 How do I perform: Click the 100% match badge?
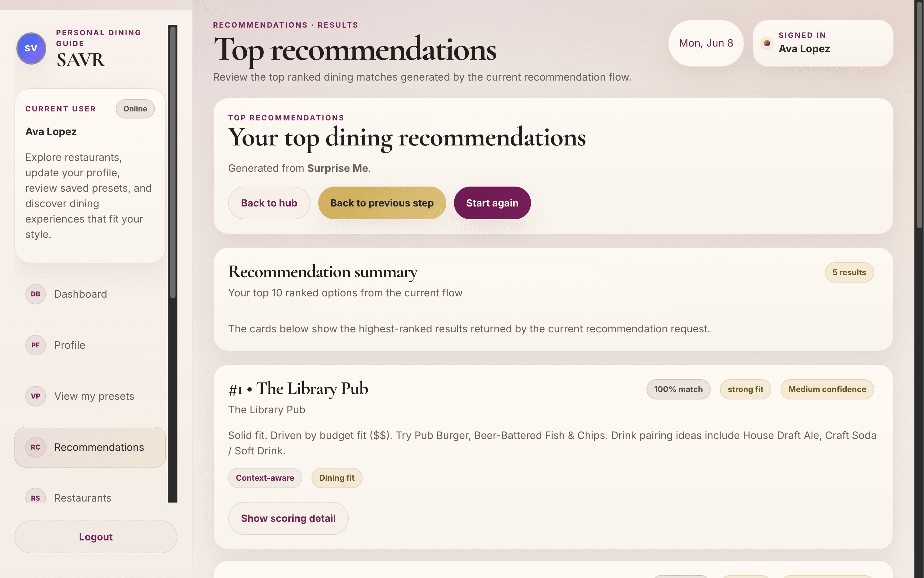pyautogui.click(x=678, y=389)
